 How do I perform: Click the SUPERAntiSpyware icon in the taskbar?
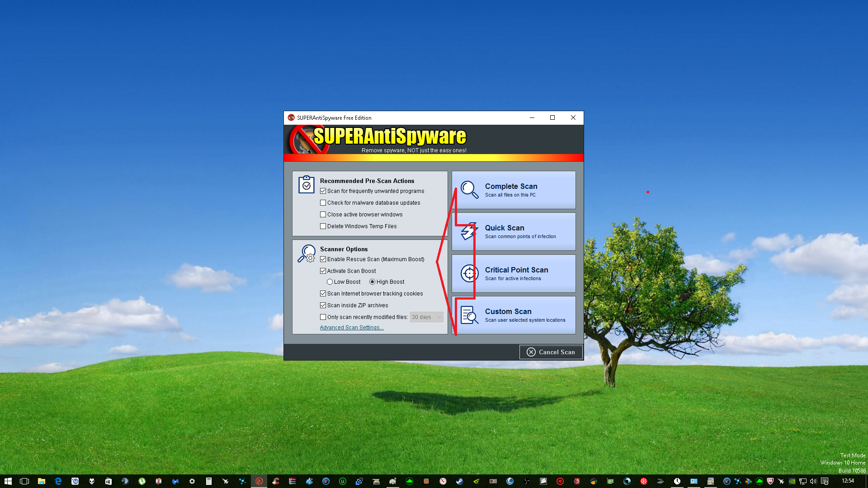point(259,481)
